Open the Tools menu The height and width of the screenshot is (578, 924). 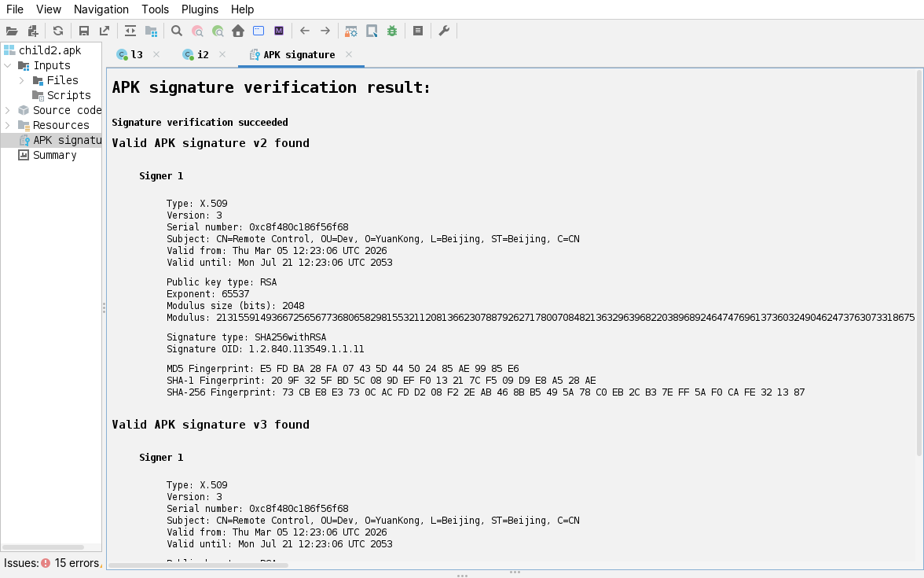tap(155, 9)
